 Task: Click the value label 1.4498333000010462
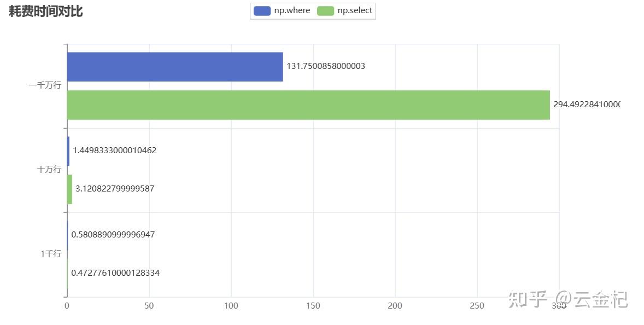115,150
